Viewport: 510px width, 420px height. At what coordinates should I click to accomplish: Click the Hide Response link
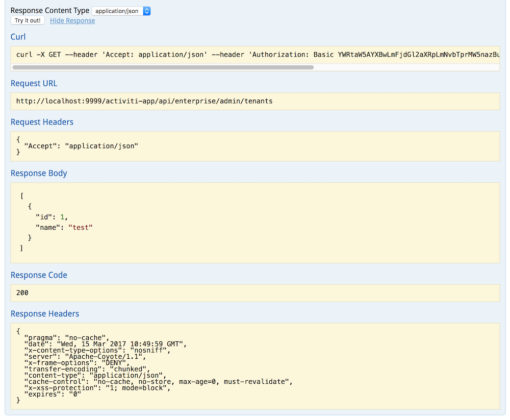coord(72,20)
